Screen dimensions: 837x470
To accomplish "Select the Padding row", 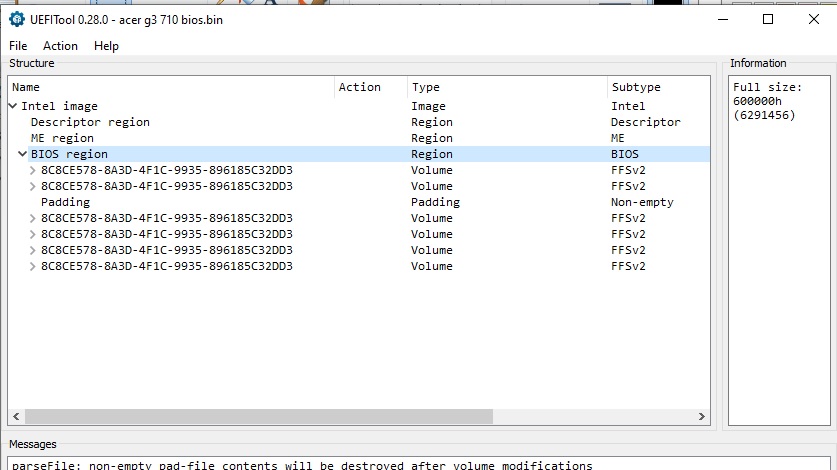I will (359, 202).
